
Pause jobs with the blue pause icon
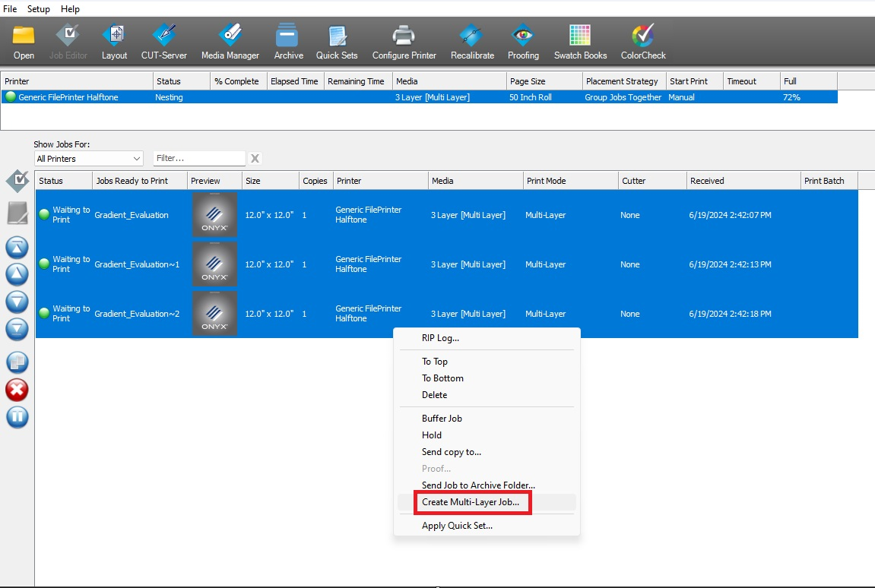(x=17, y=417)
